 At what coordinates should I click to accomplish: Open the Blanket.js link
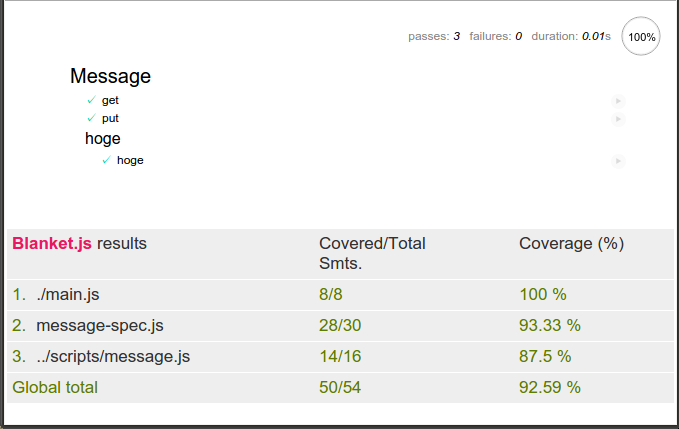pos(52,244)
